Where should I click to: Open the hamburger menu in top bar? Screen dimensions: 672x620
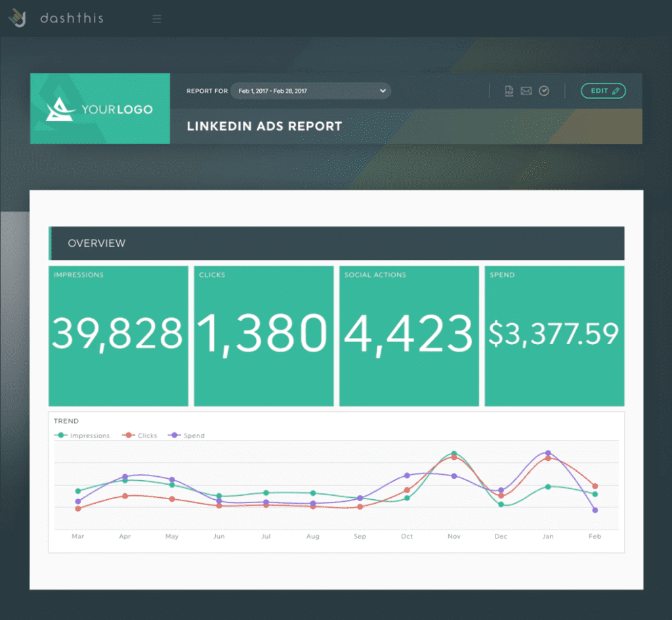coord(157,18)
